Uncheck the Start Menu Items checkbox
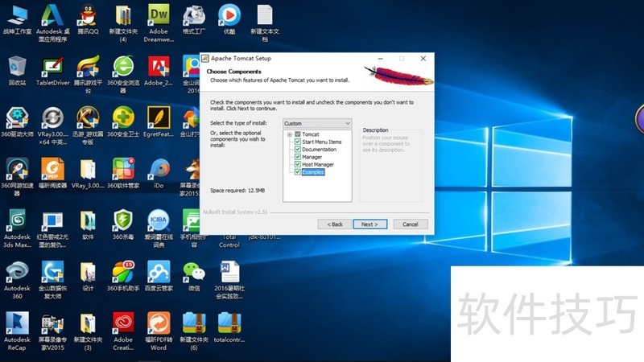644x362 pixels. (298, 142)
